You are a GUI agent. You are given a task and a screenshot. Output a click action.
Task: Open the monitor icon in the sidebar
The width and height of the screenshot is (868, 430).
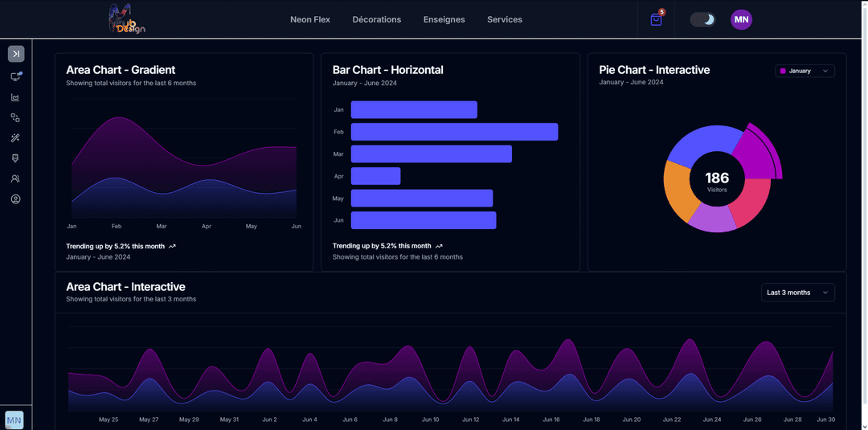pos(15,76)
